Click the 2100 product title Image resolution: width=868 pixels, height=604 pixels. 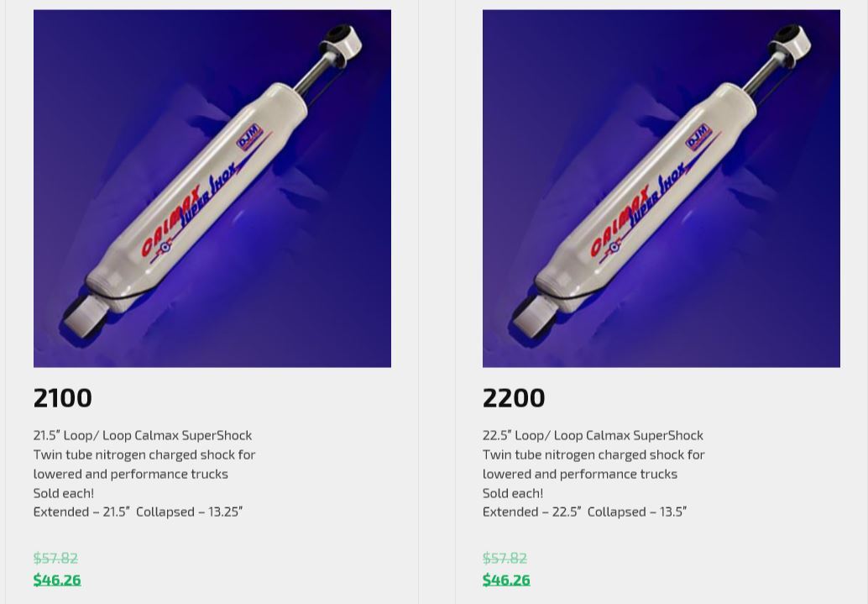pos(63,397)
